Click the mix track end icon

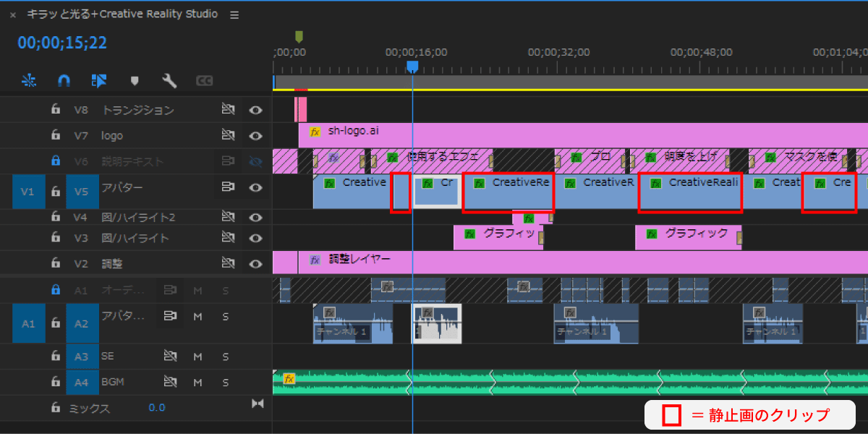point(258,403)
